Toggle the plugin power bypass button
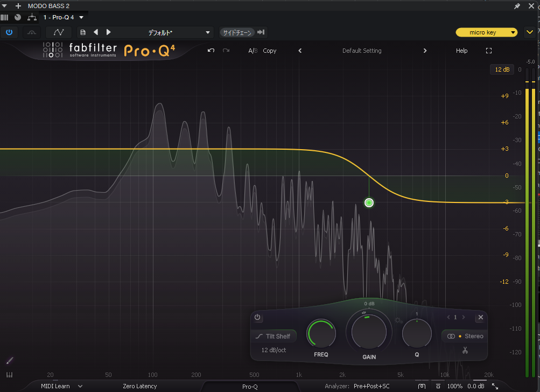Viewport: 540px width, 392px height. pyautogui.click(x=9, y=32)
